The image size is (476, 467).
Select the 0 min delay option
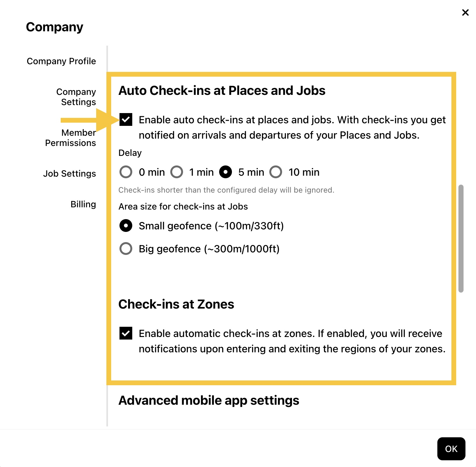126,172
